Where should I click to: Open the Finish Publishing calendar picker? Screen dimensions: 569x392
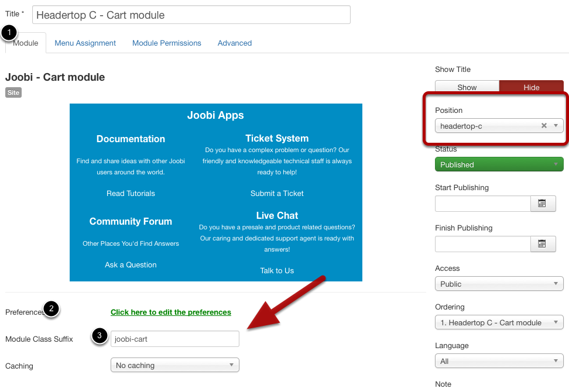pos(543,244)
